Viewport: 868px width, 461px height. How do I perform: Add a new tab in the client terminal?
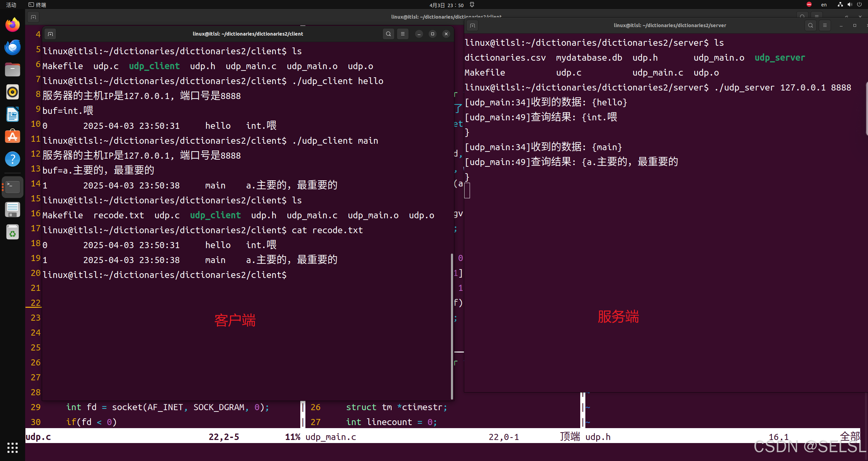(x=50, y=34)
